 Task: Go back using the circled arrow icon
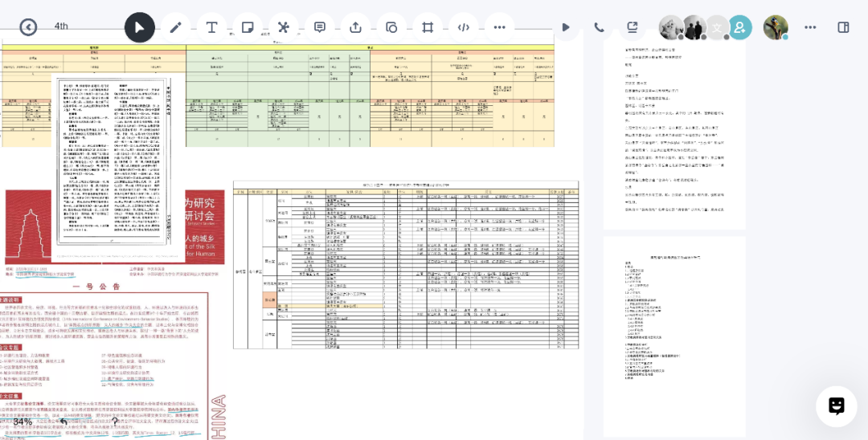pyautogui.click(x=28, y=27)
